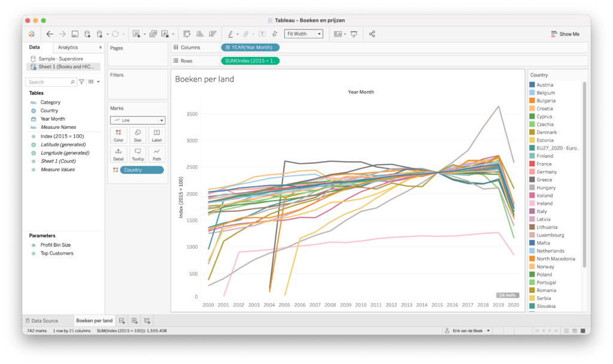Clear the sheet using the toolbar icon
The width and height of the screenshot is (613, 364).
point(164,34)
